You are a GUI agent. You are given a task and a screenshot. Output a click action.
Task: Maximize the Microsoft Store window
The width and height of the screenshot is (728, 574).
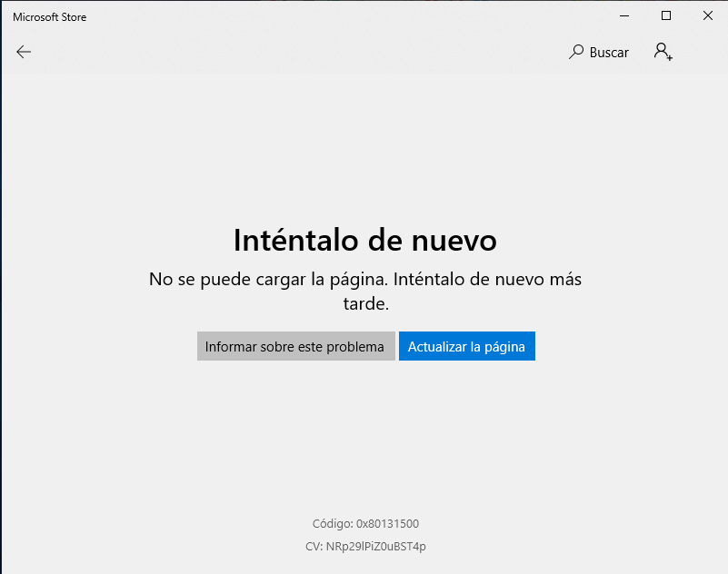[666, 16]
